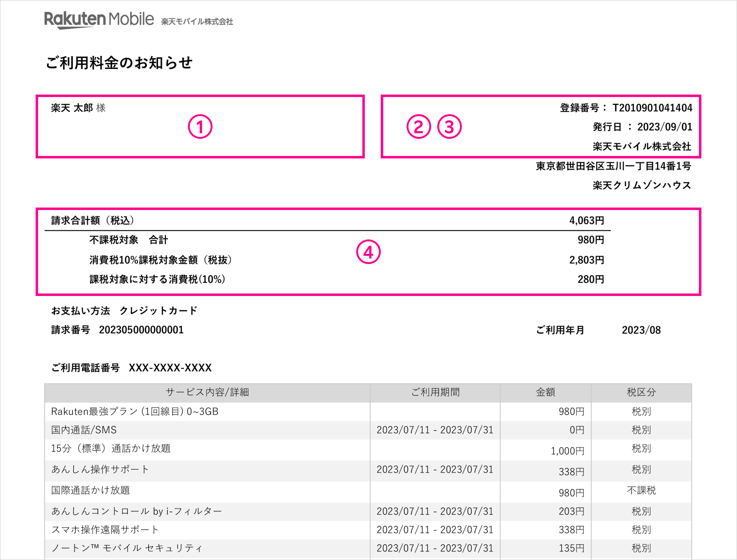The height and width of the screenshot is (560, 737).
Task: Click the 国際通話かけ放題 service row
Action: coord(368,492)
